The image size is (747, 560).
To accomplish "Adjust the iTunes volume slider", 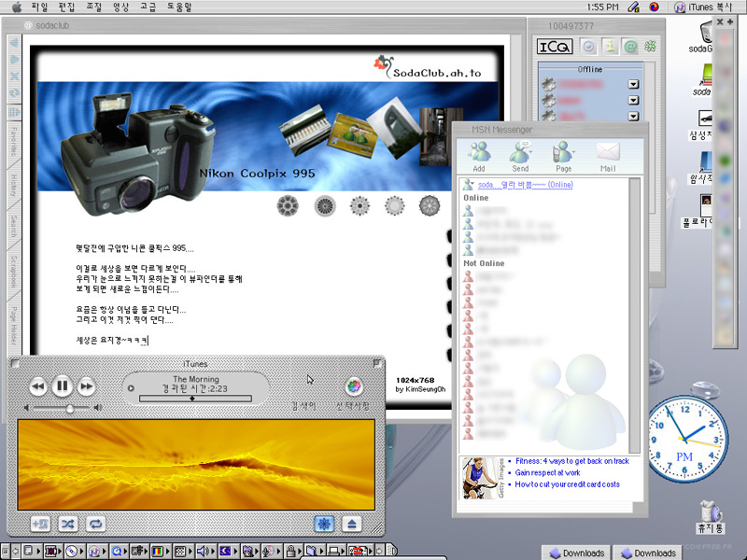I will coord(69,408).
